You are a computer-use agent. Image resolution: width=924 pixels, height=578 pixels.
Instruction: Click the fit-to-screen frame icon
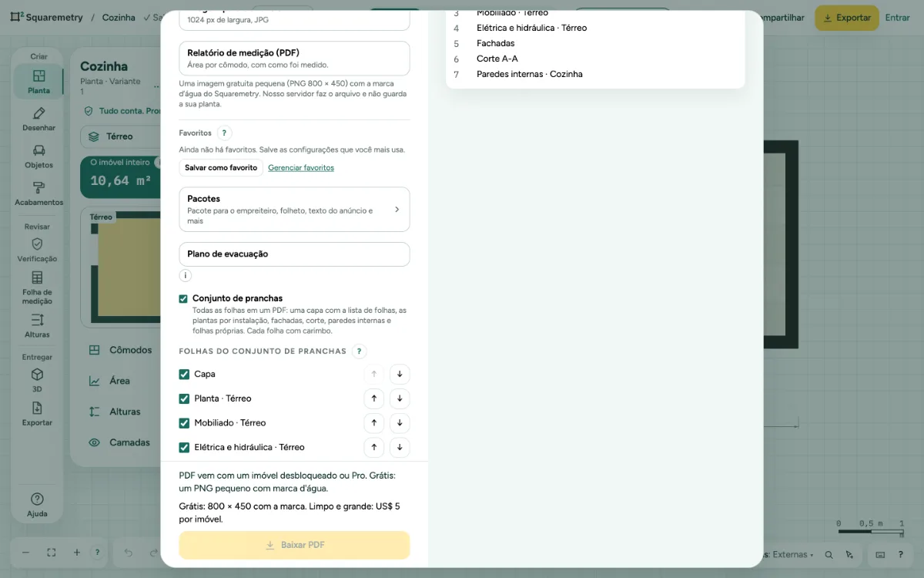click(52, 553)
